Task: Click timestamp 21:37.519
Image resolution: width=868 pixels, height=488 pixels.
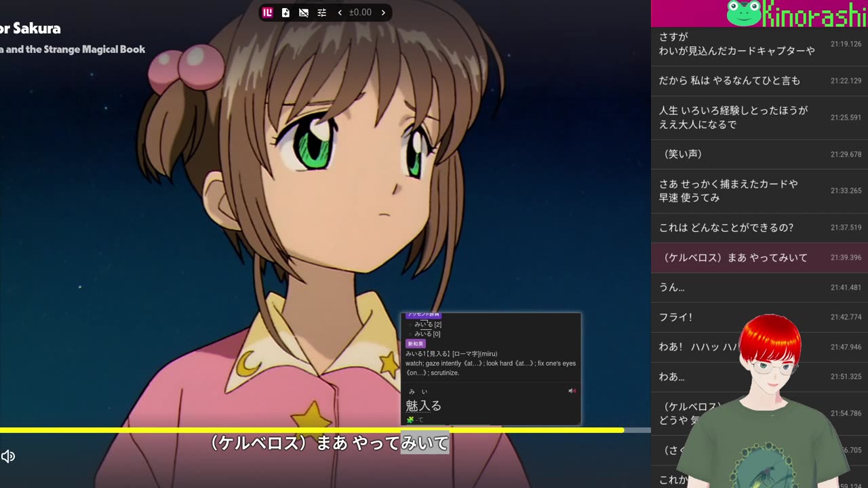Action: tap(846, 228)
